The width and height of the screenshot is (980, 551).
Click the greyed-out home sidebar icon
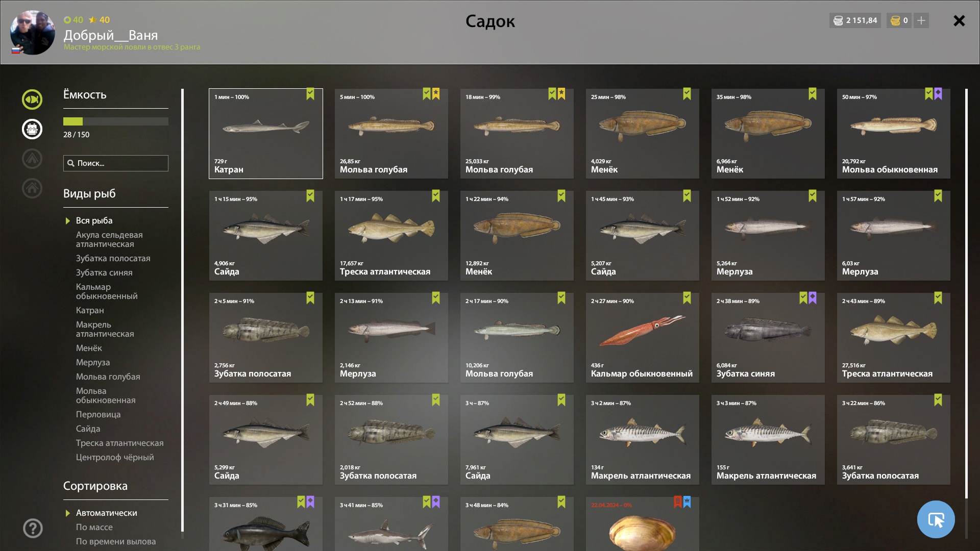point(32,188)
